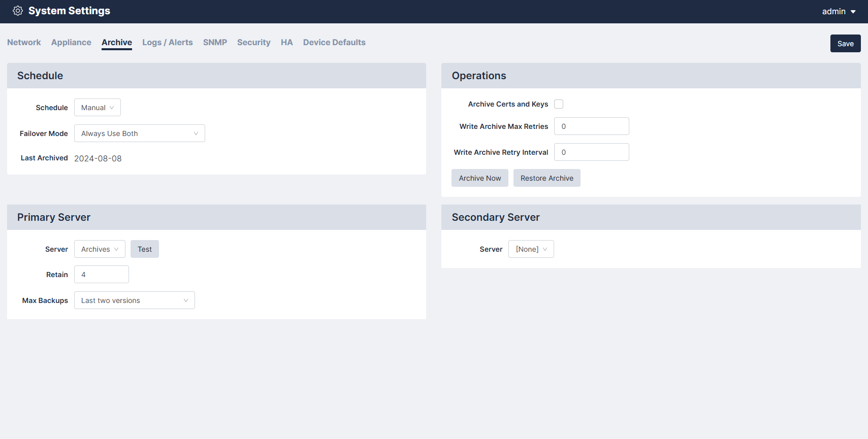
Task: Switch to the Appliance tab
Action: [71, 43]
